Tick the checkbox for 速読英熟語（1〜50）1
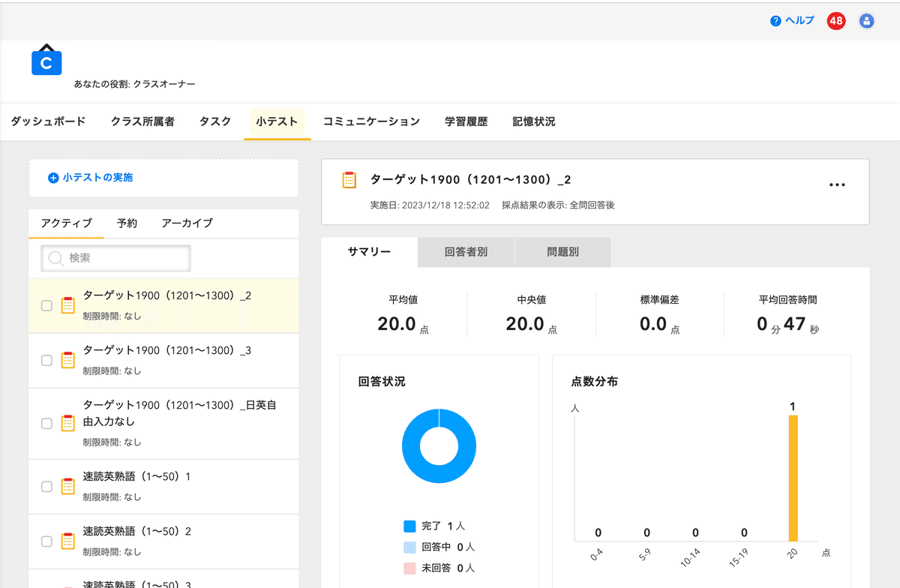900x588 pixels. click(46, 487)
